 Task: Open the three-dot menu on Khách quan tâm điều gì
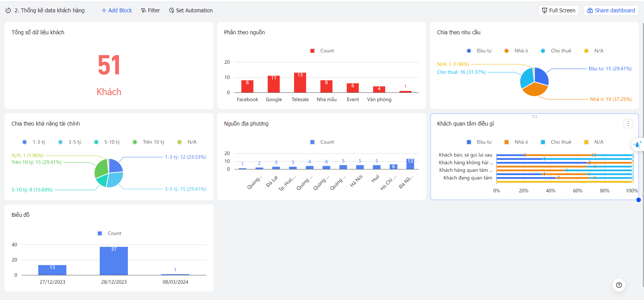pyautogui.click(x=628, y=124)
